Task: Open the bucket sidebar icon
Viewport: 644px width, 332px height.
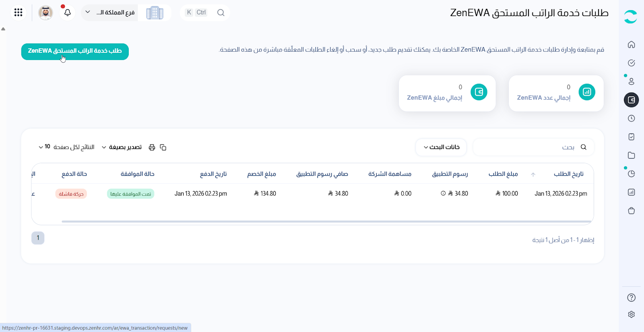Action: (x=631, y=211)
